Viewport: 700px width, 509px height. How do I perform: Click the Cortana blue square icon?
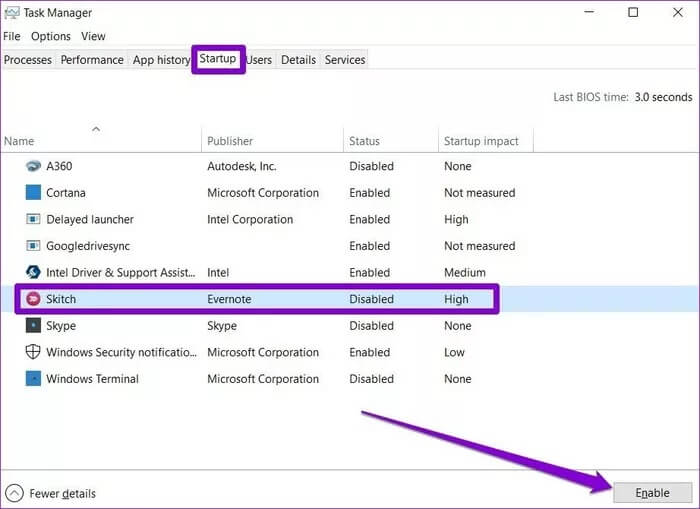pyautogui.click(x=33, y=192)
